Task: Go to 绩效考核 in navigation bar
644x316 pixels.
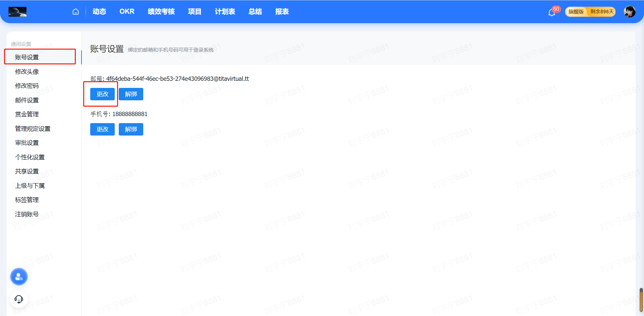Action: (x=161, y=12)
